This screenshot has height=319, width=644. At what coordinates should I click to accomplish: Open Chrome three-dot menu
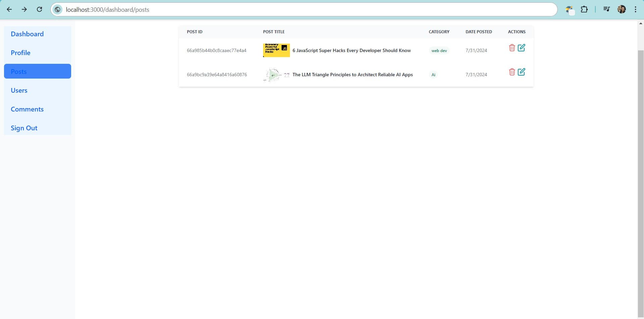635,9
